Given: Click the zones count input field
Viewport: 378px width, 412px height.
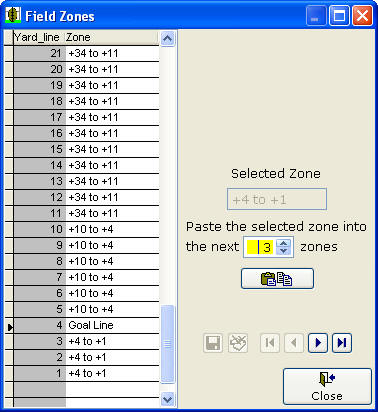Looking at the screenshot, I should coord(260,247).
